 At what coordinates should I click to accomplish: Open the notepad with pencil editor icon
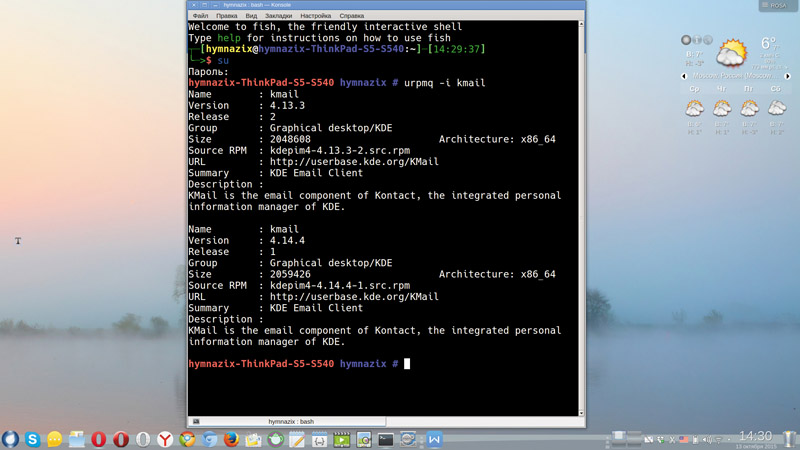tap(297, 439)
